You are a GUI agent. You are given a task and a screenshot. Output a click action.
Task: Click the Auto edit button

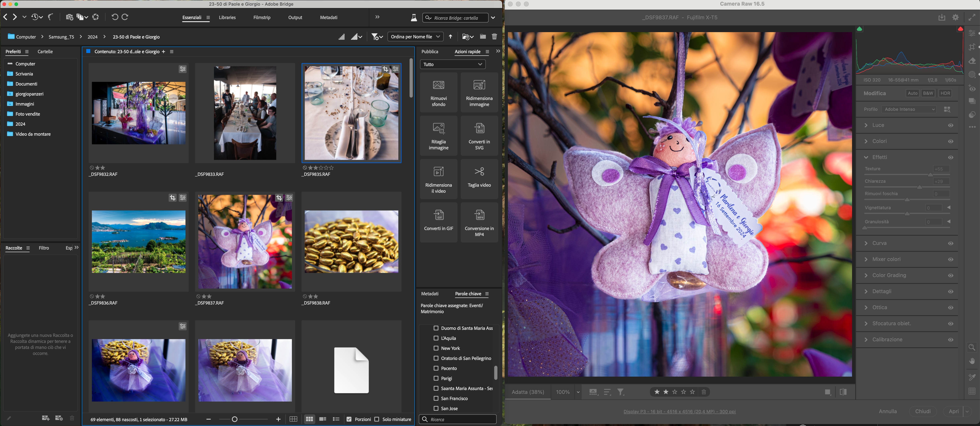coord(912,93)
